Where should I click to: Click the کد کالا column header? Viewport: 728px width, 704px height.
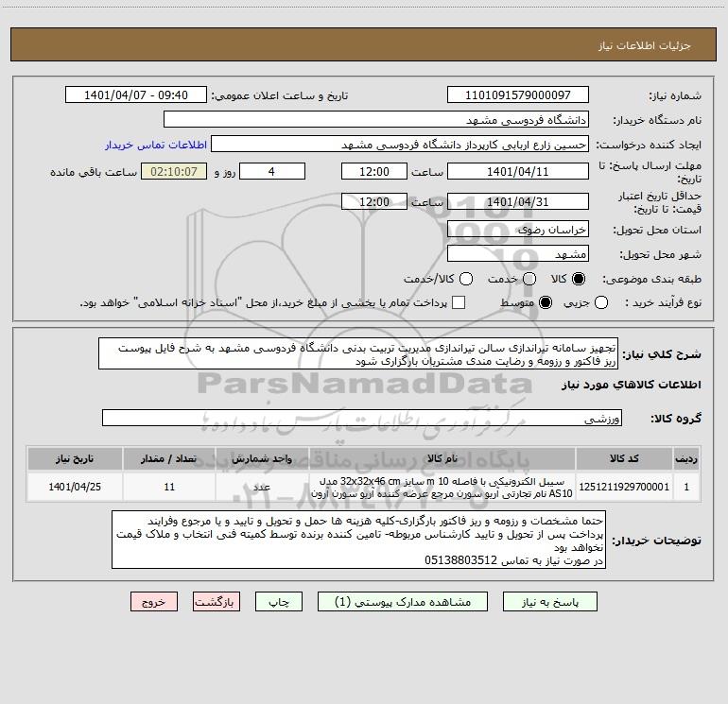624,458
